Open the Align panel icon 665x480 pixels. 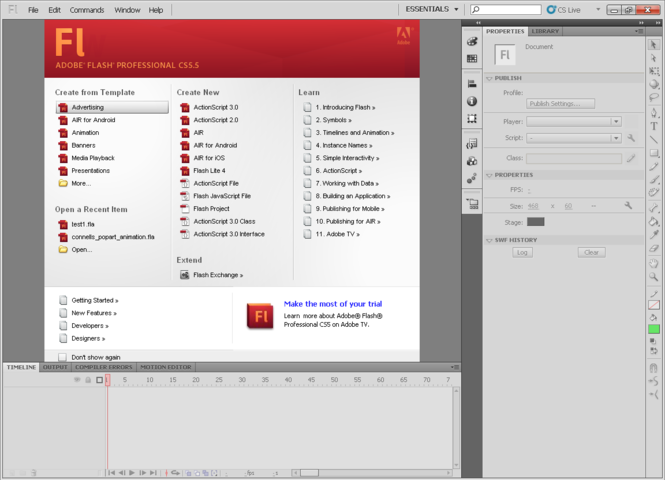pos(472,84)
